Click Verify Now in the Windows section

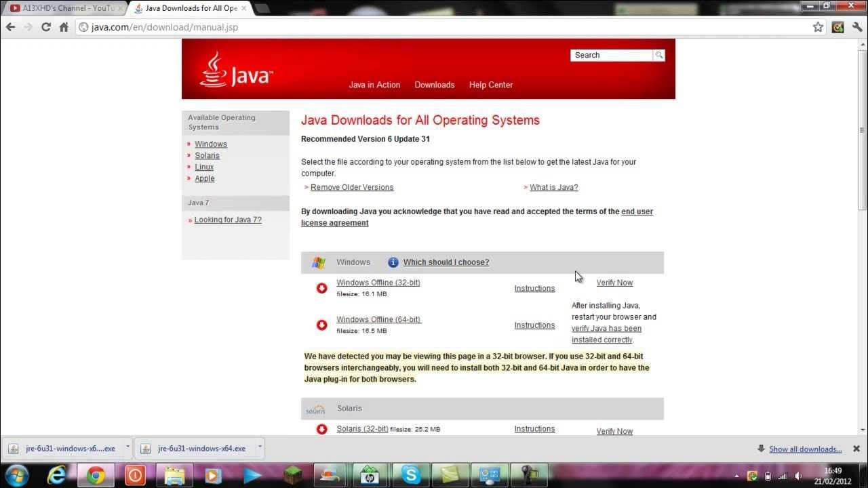point(614,283)
